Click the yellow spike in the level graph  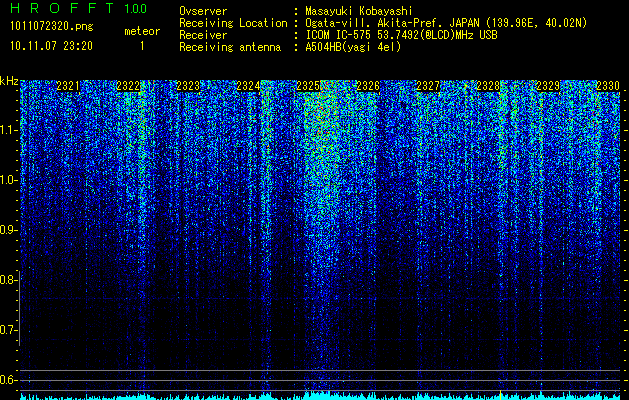coord(500,395)
